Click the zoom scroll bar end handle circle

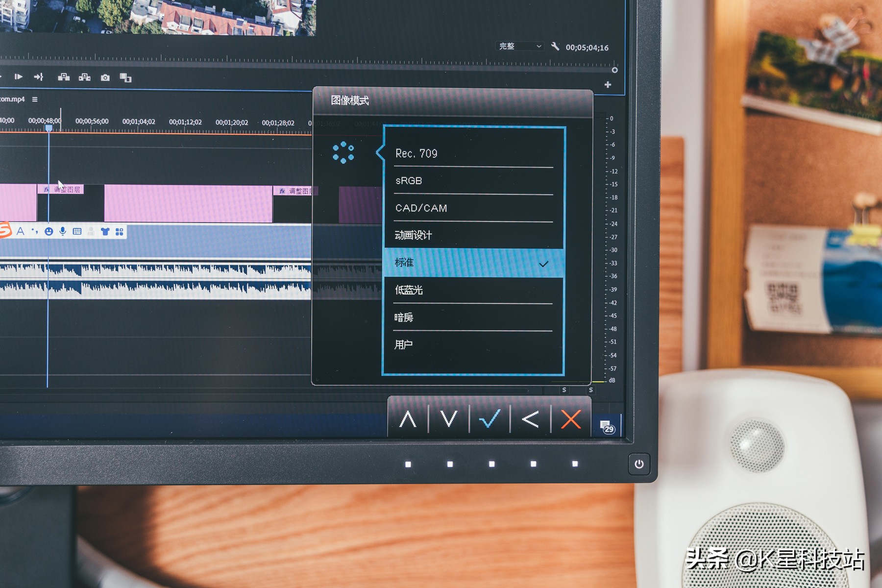pos(615,70)
